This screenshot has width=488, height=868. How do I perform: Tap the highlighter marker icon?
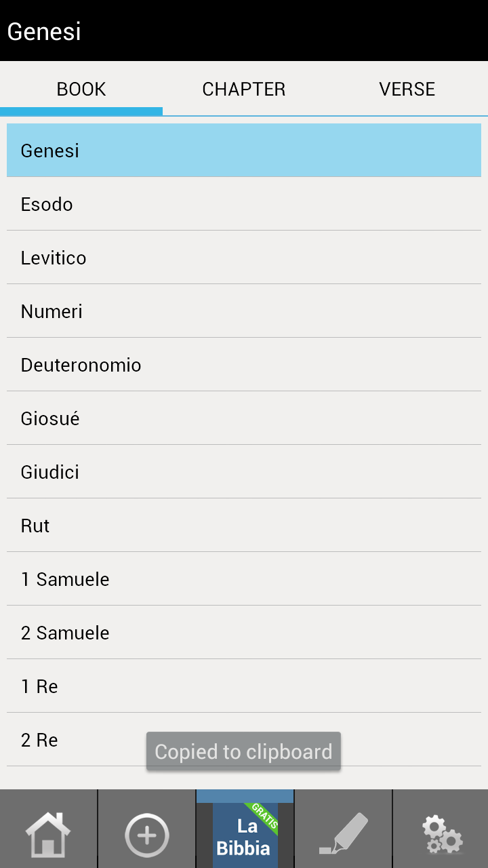click(x=344, y=834)
